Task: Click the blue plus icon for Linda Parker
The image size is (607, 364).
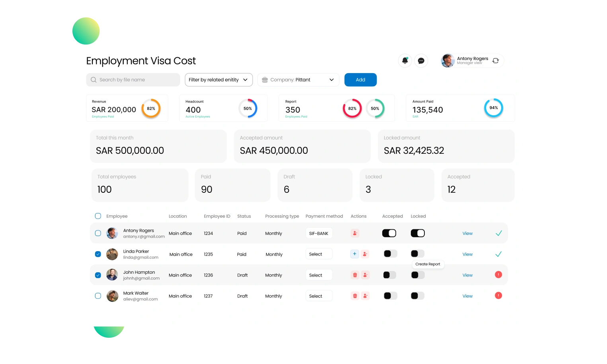Action: click(x=354, y=254)
